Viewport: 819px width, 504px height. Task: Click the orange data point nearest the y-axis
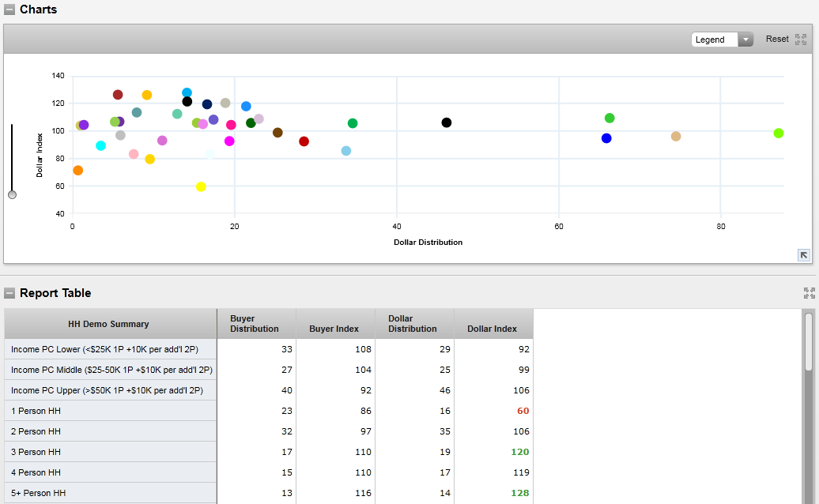pos(77,171)
